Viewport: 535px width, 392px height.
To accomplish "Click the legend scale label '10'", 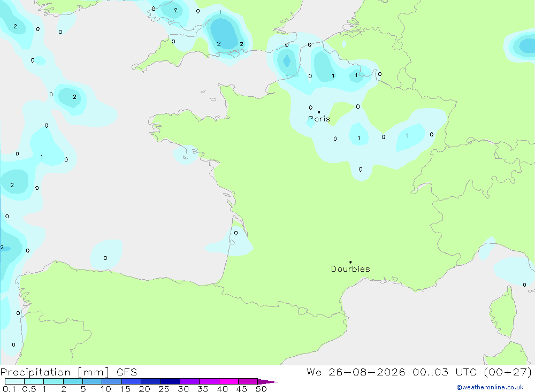I will [106, 389].
